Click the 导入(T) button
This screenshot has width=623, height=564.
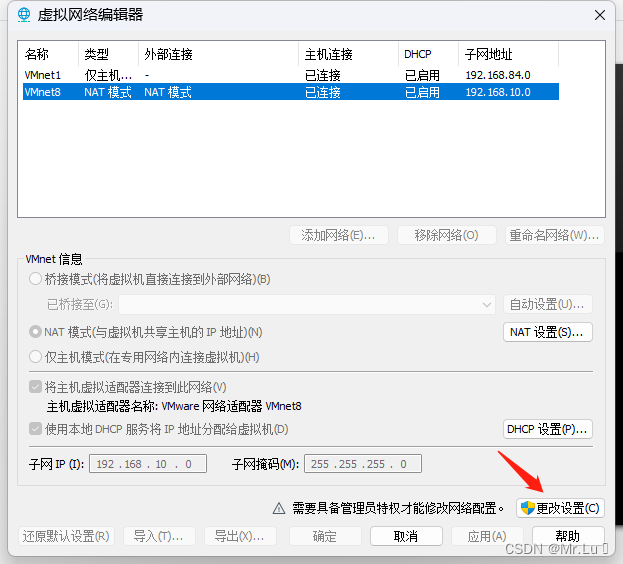point(159,536)
